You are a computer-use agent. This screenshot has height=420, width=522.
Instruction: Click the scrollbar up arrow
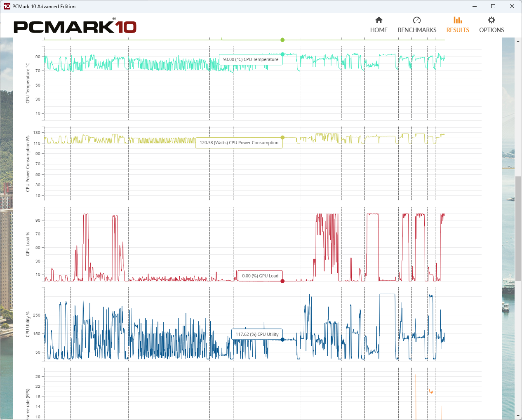[x=518, y=41]
